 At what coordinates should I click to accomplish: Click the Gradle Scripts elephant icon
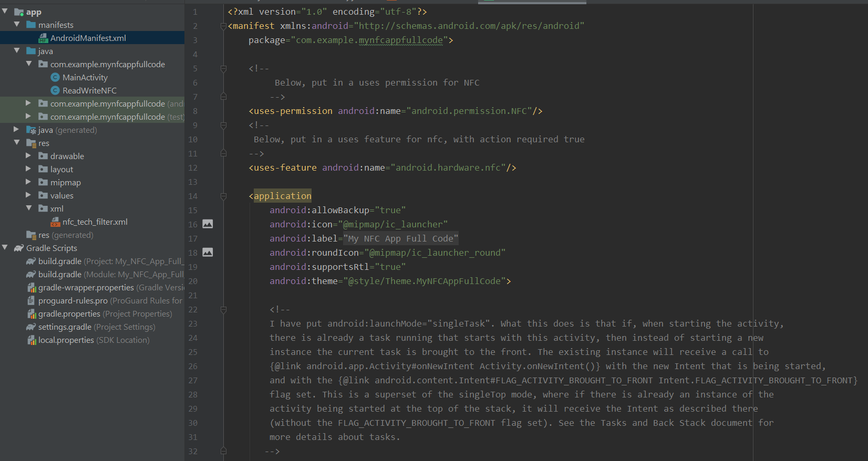(19, 248)
